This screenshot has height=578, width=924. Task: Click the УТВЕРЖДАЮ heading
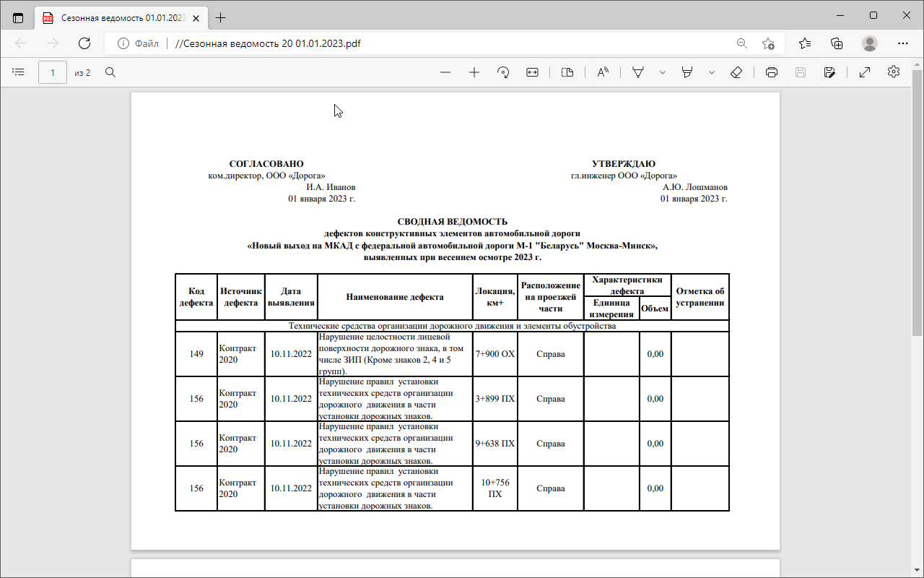(x=624, y=164)
